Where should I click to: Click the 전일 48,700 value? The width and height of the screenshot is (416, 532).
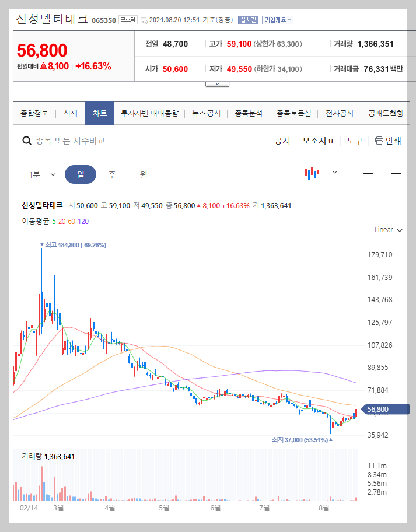tap(167, 44)
